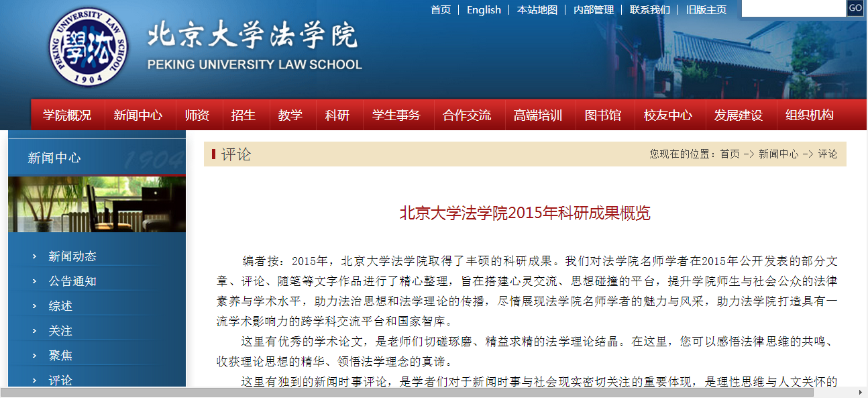Image resolution: width=868 pixels, height=398 pixels.
Task: Open the 师资 faculty menu
Action: 197,115
